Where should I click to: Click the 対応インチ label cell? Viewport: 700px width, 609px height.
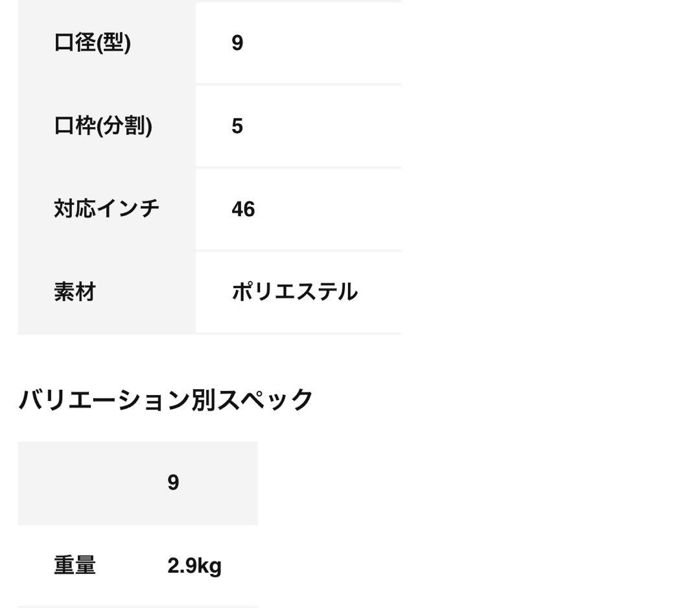pos(106,209)
